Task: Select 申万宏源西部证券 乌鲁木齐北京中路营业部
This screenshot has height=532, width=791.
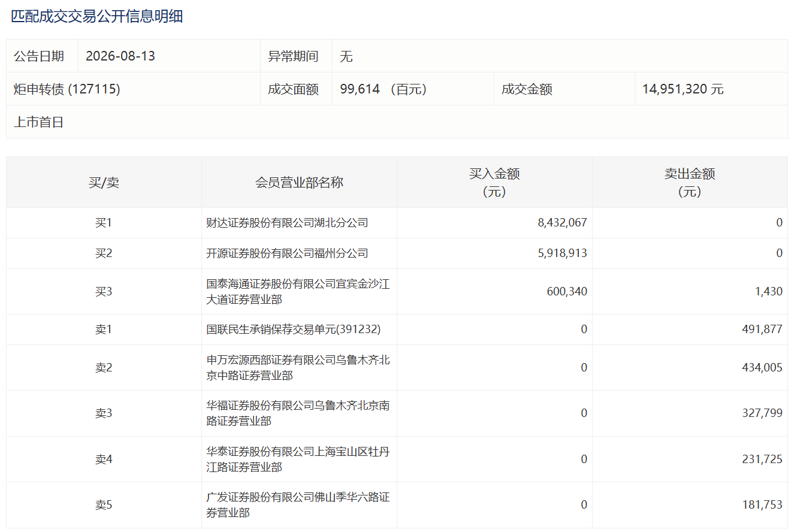Action: tap(298, 368)
